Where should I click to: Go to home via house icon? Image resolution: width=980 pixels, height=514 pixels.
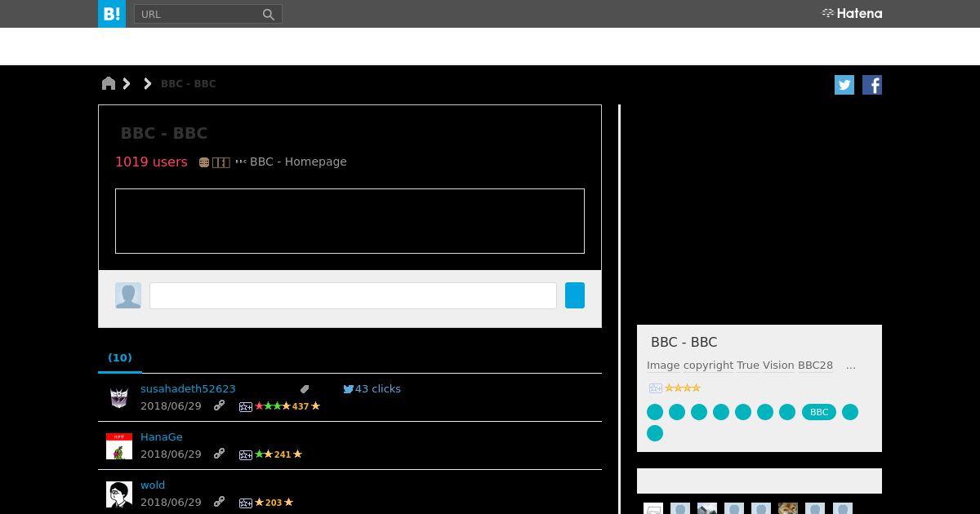(109, 83)
